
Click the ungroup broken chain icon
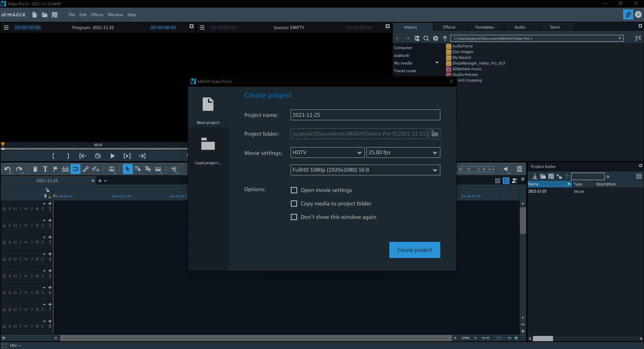[96, 169]
